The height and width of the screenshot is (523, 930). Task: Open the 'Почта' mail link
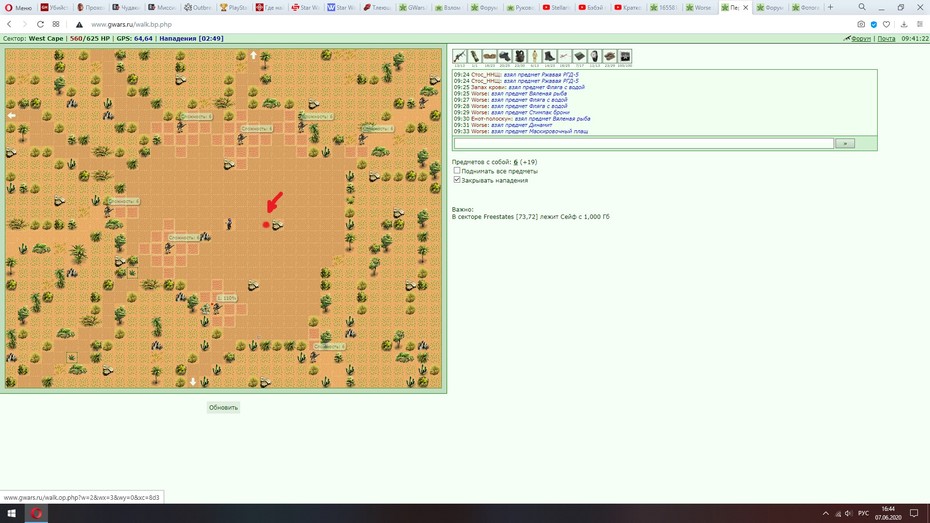pos(886,39)
